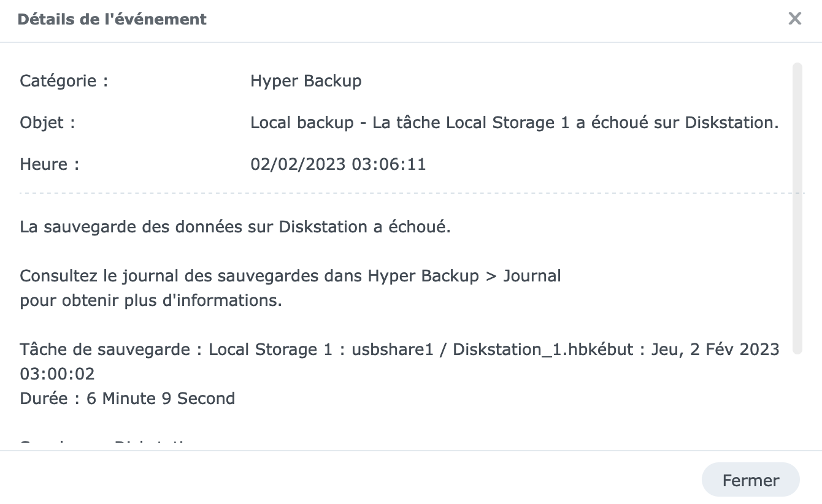Click the Fermer button
The width and height of the screenshot is (822, 504).
751,480
